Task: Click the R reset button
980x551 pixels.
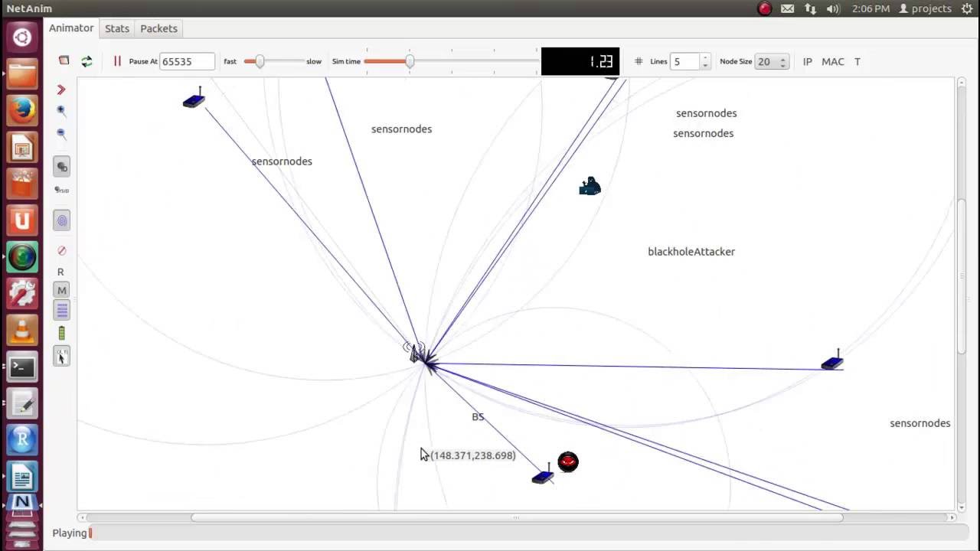Action: [60, 272]
